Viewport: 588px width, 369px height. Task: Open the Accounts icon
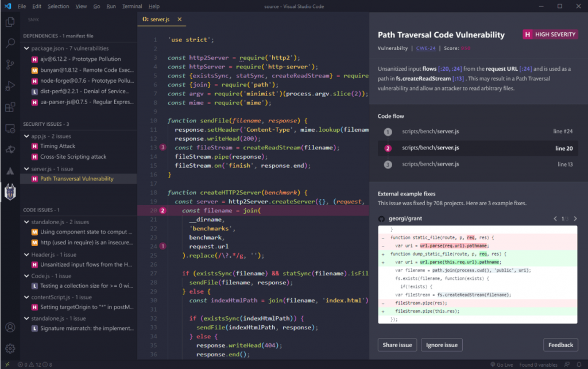10,328
